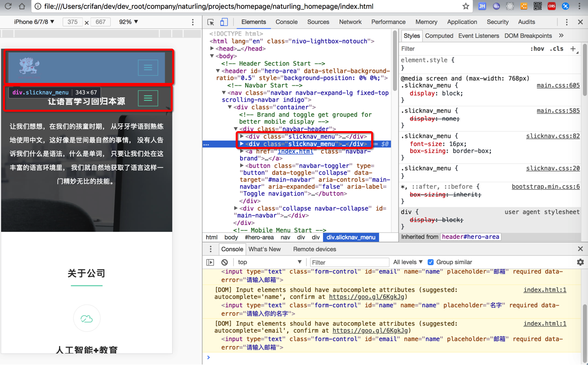Uncheck the Group similar checkbox
This screenshot has width=588, height=365.
pos(431,262)
